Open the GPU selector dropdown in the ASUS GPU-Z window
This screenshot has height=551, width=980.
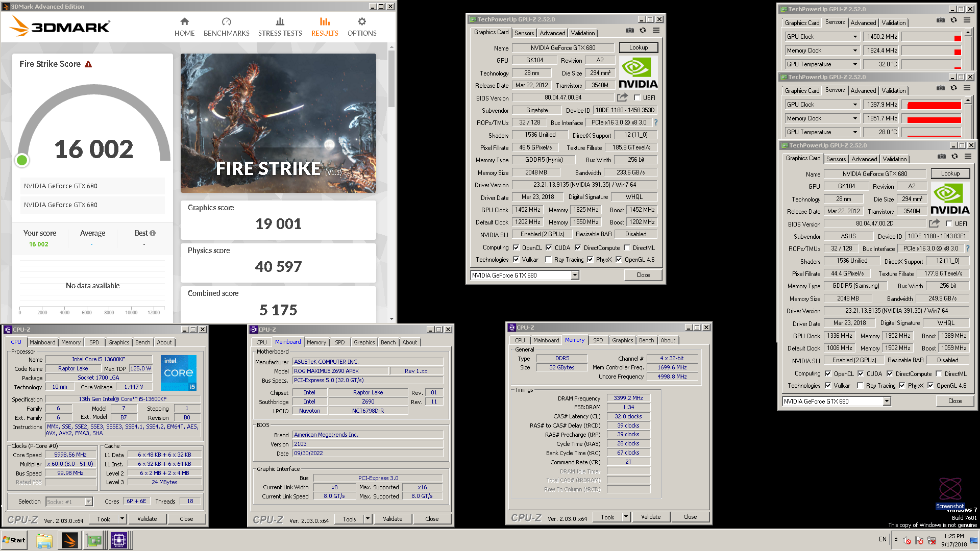tap(887, 401)
